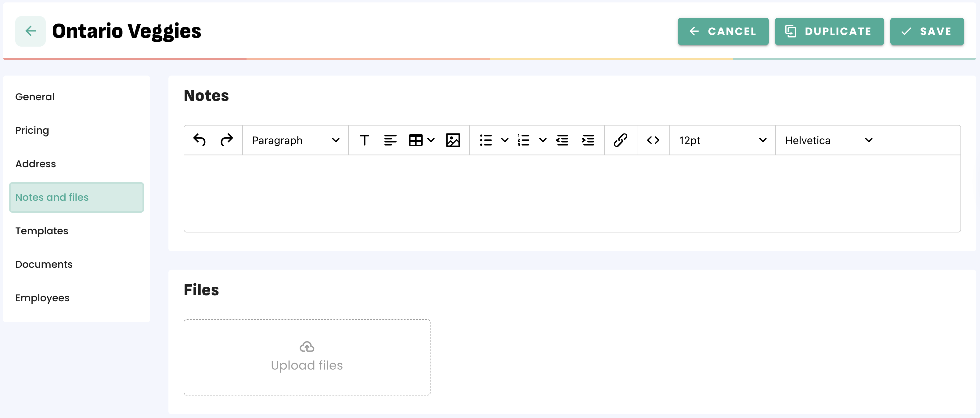Viewport: 980px width, 418px height.
Task: Toggle the bullet list icon
Action: 486,140
